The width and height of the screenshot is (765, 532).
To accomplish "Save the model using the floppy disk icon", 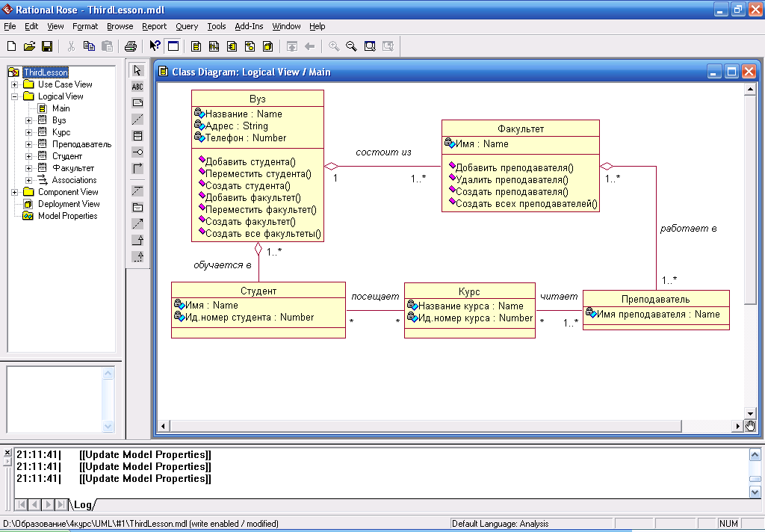I will [x=47, y=46].
